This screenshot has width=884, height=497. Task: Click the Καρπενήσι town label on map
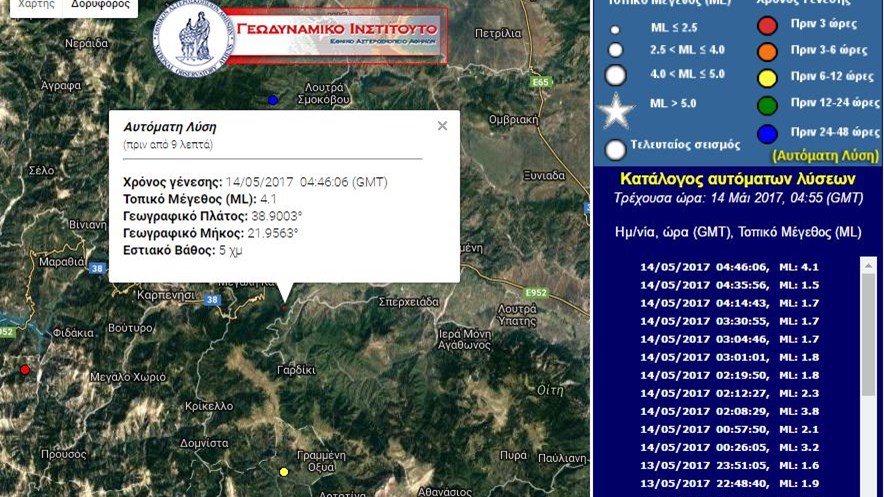[x=166, y=295]
